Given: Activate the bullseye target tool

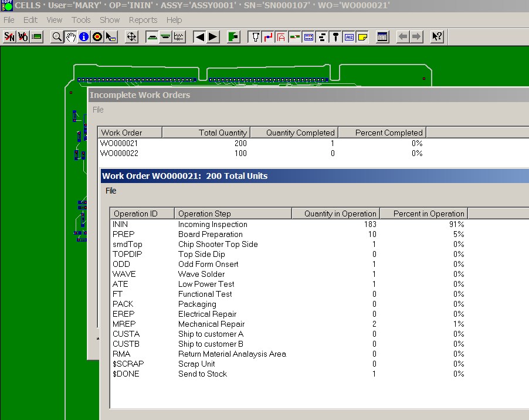Looking at the screenshot, I should 98,36.
